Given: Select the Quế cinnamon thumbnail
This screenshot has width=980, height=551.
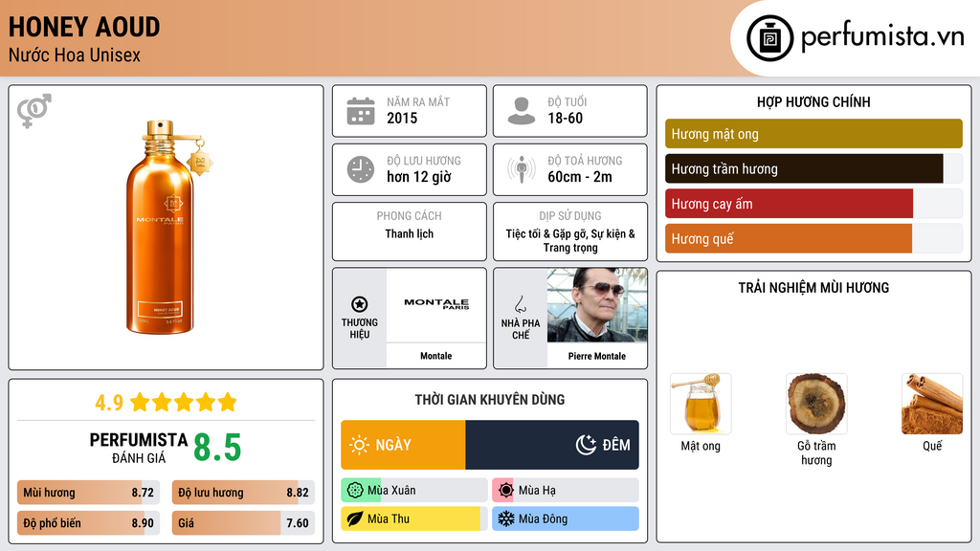Looking at the screenshot, I should point(932,404).
